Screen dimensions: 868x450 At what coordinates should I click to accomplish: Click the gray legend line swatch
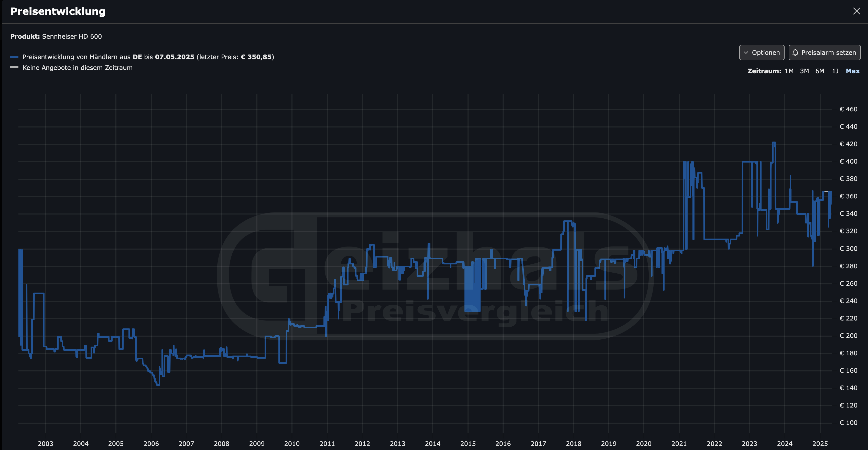coord(14,67)
